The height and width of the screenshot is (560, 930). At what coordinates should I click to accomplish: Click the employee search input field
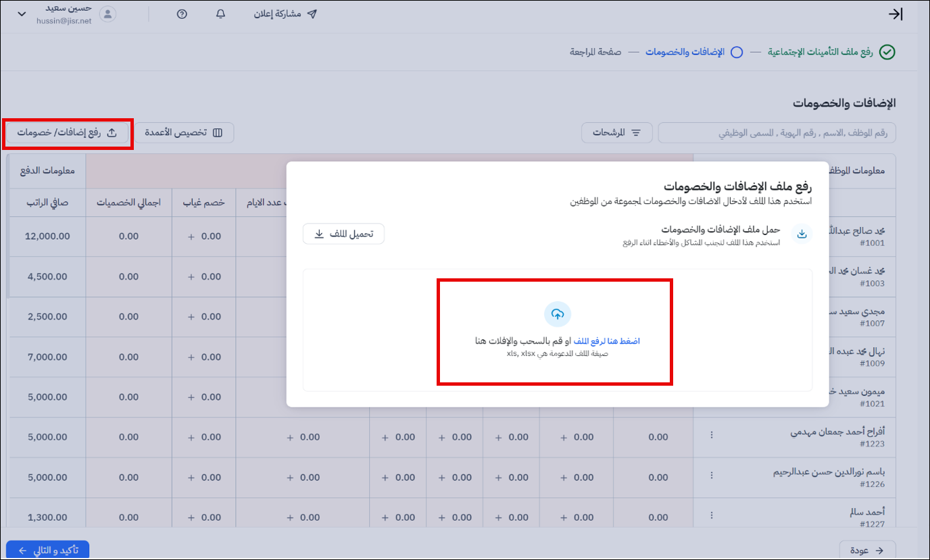tap(777, 133)
